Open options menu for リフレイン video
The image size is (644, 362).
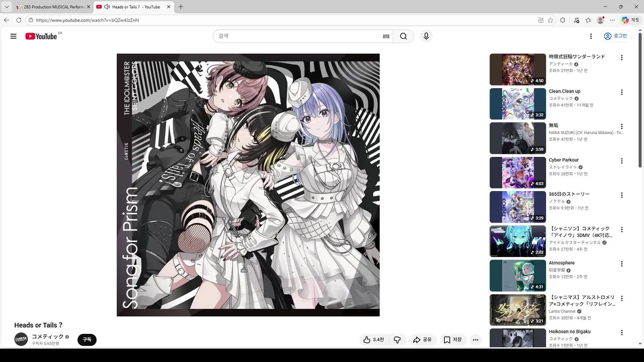point(622,298)
